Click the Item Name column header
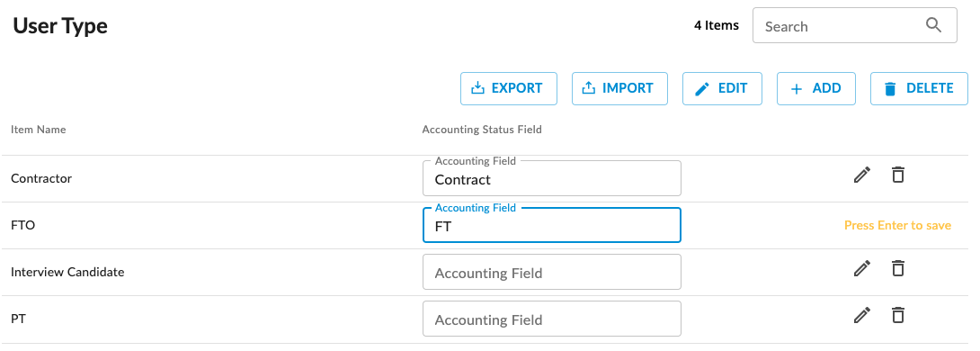Viewport: 980px width, 351px height. coord(38,130)
